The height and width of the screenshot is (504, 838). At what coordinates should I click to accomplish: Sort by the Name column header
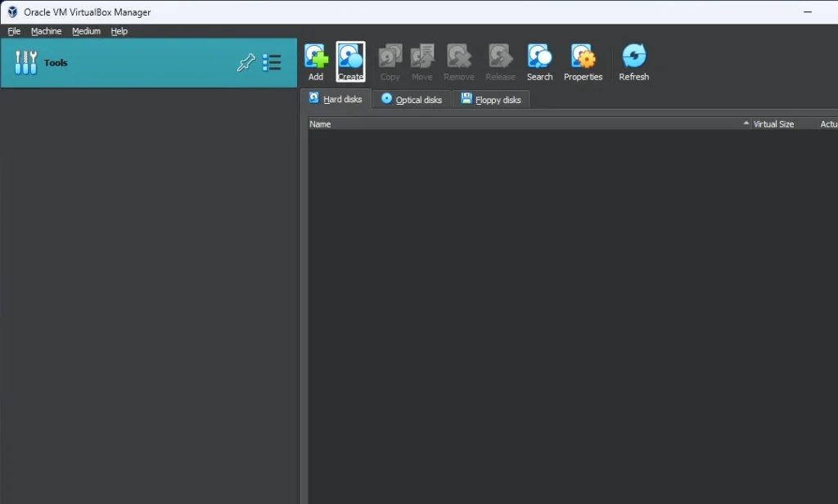[x=529, y=124]
